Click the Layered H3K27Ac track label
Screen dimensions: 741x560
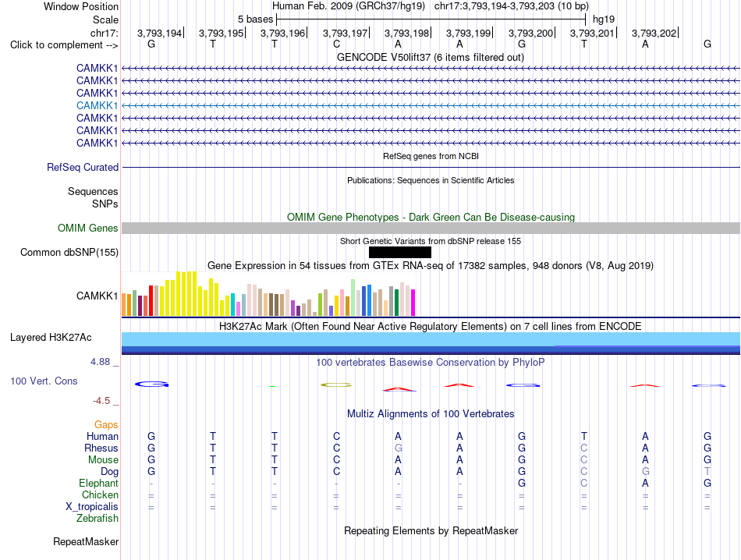(x=51, y=338)
